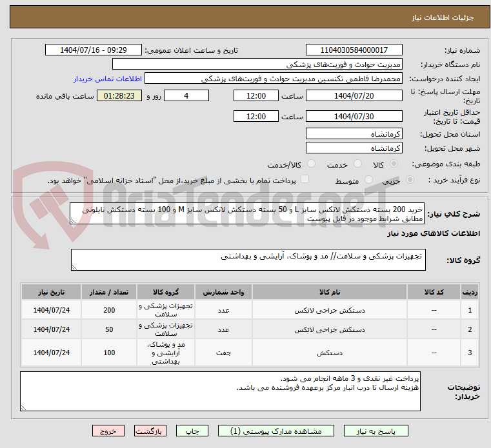491x448 pixels.
Task: Click the شهر محل تحویل field کرمانشاه
Action: pos(354,148)
